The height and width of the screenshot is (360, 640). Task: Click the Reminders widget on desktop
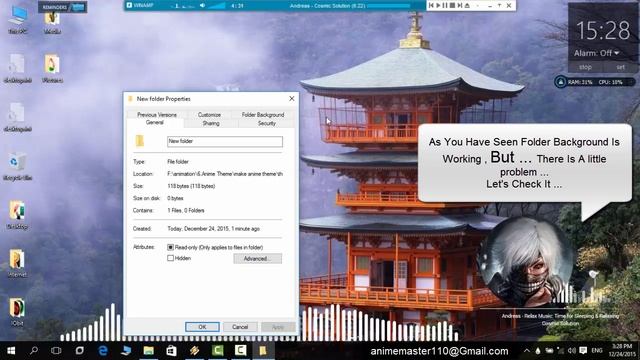62,7
